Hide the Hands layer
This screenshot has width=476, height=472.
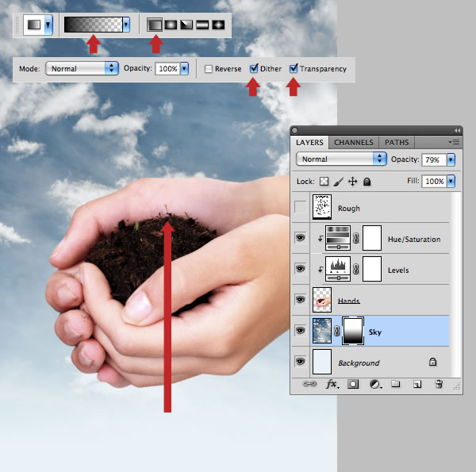click(300, 300)
